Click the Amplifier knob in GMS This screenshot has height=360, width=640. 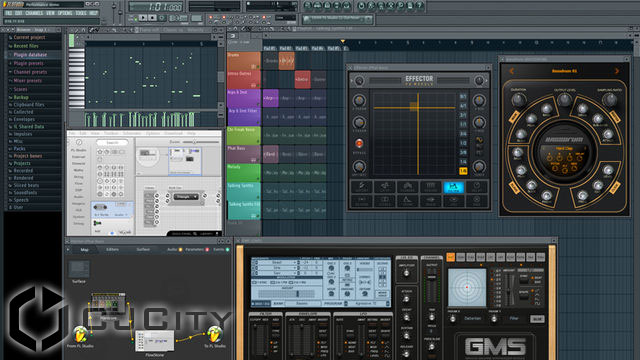tap(406, 273)
